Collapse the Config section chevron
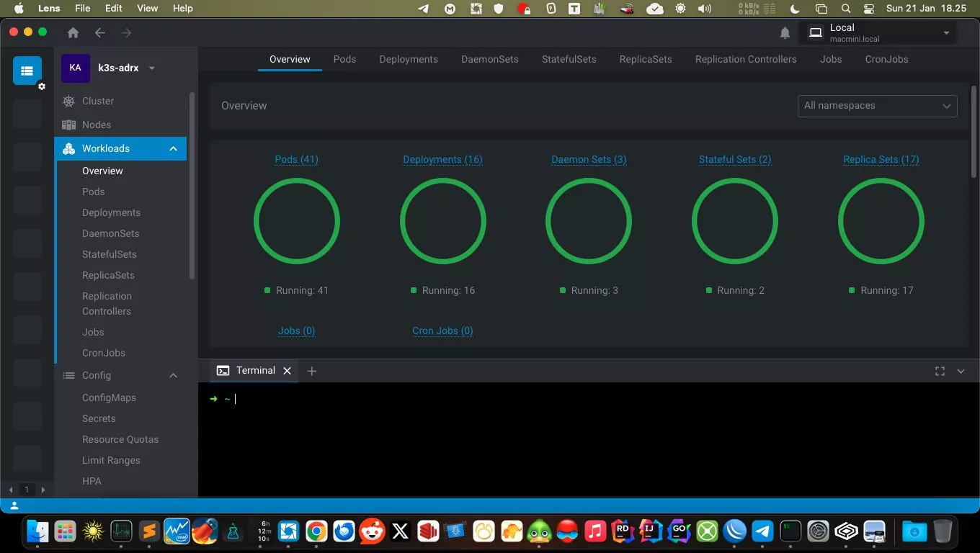Image resolution: width=980 pixels, height=553 pixels. [x=173, y=375]
